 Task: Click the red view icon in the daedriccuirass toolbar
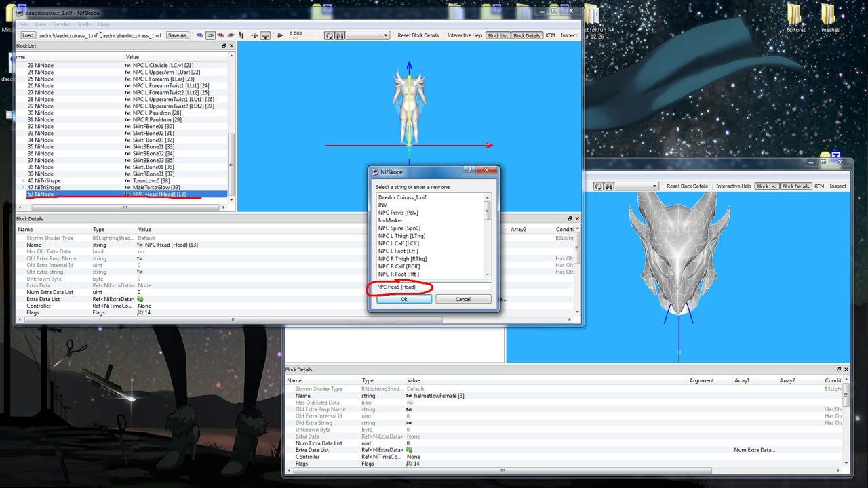pyautogui.click(x=220, y=35)
